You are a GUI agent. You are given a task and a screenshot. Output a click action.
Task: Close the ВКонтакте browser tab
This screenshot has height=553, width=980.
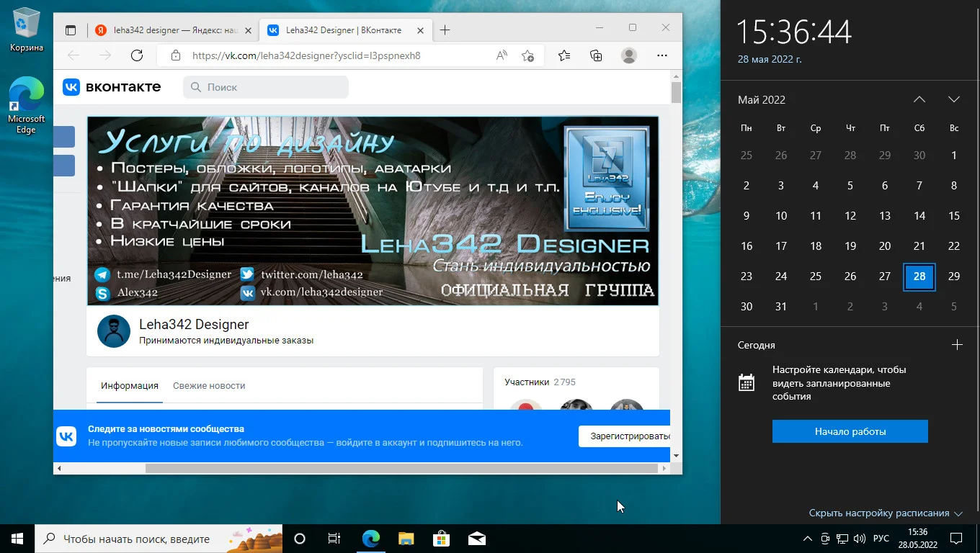(x=419, y=30)
